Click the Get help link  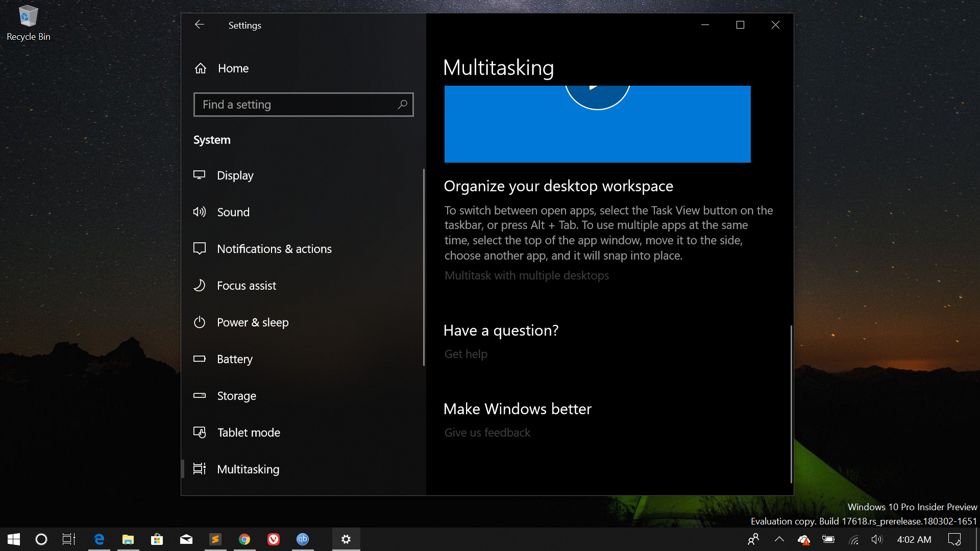[465, 354]
